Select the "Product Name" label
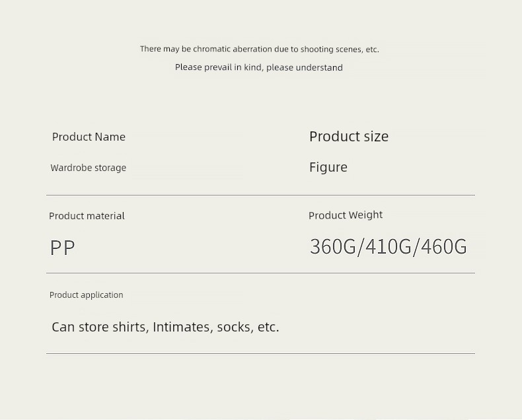Screen dimensions: 522x420 [x=89, y=137]
